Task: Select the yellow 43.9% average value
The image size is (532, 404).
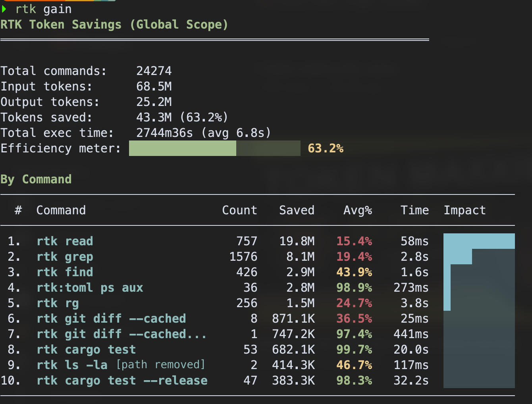Action: coord(354,272)
